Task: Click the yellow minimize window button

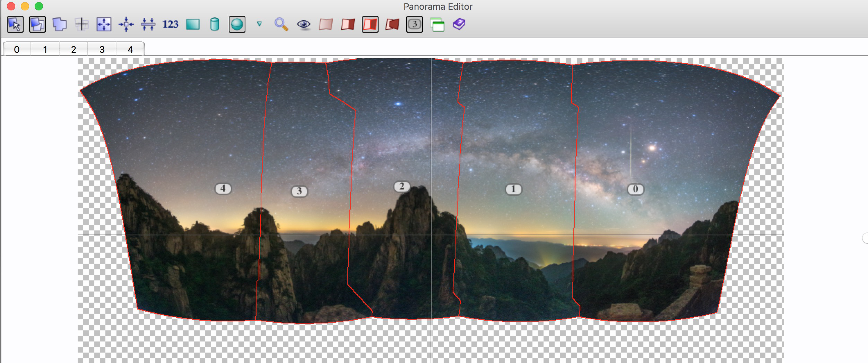Action: pyautogui.click(x=25, y=6)
